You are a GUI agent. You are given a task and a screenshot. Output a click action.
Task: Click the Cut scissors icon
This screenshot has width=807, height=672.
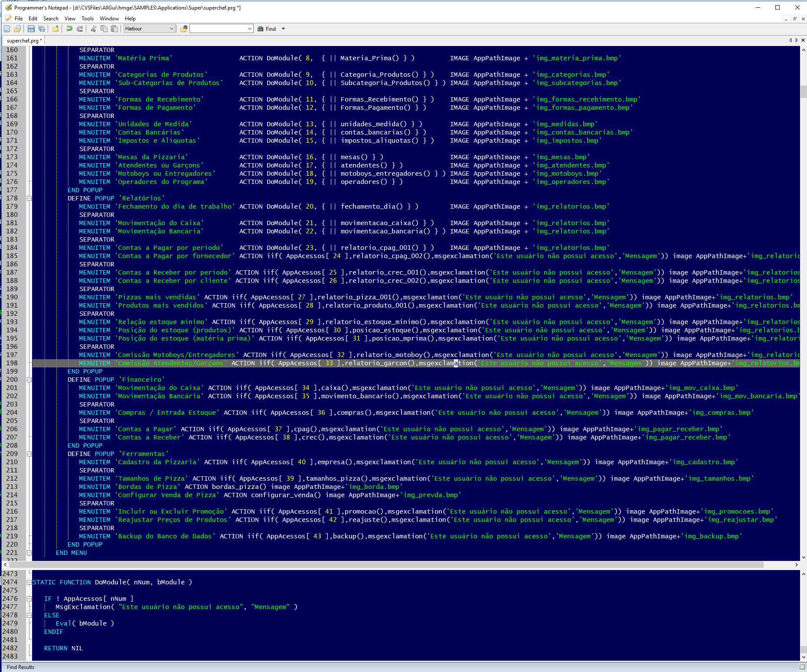point(93,29)
